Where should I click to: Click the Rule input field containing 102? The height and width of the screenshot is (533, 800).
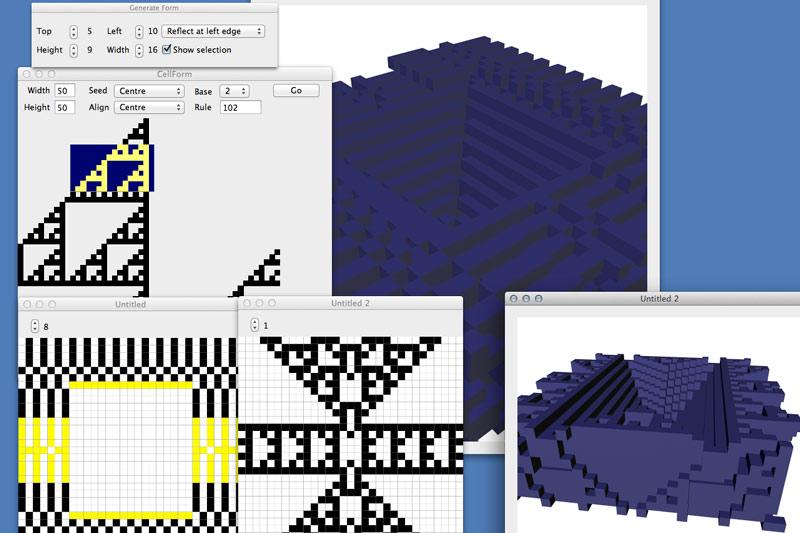pyautogui.click(x=240, y=107)
